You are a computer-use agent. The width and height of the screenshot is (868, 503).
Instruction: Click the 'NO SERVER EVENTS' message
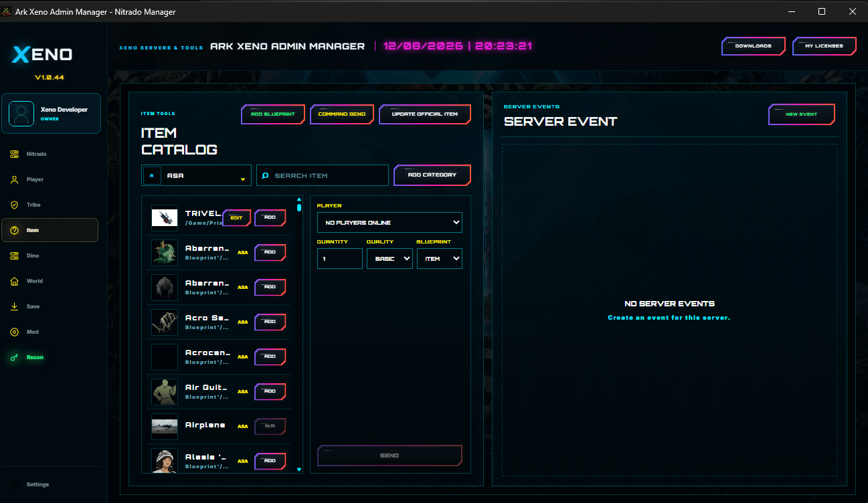669,304
